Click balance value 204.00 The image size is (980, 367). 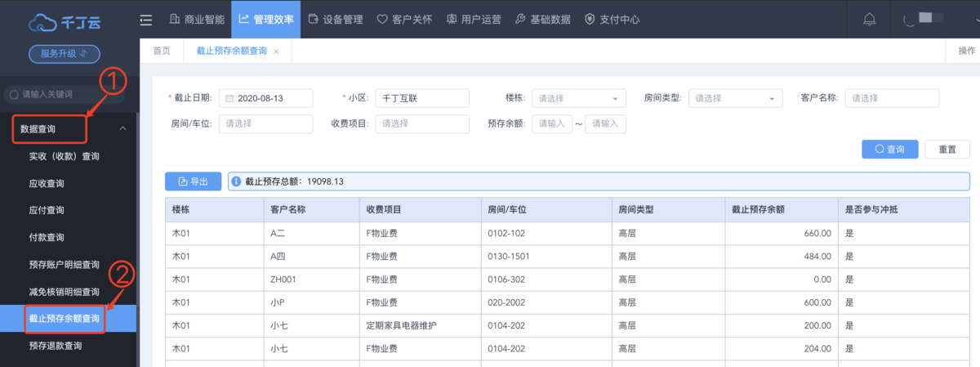[x=817, y=347]
